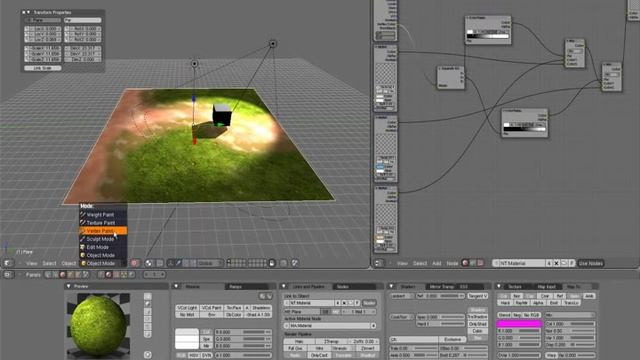Switch color mode to HSV
The width and height of the screenshot is (640, 360).
194,355
